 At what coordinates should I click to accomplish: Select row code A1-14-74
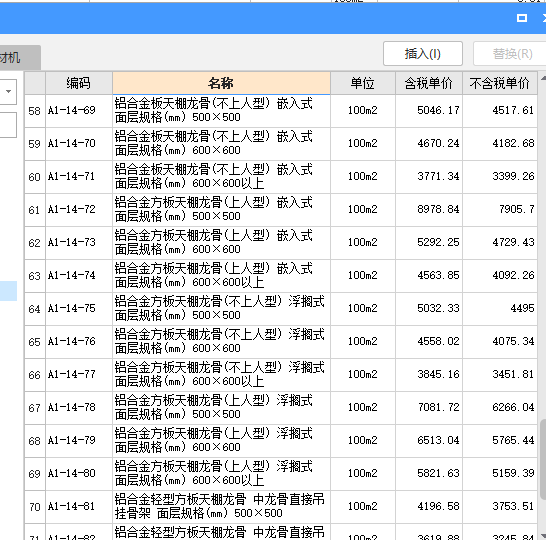click(x=79, y=276)
